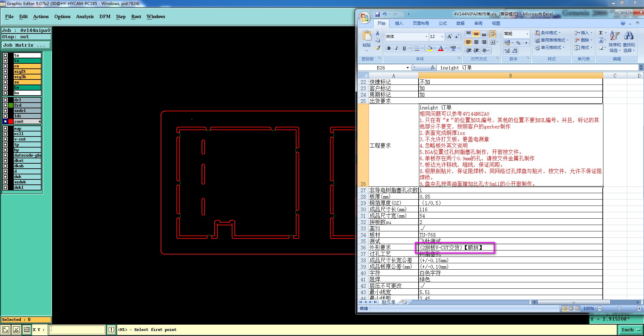Open the Analysis menu in Graphic Editor
Screen dimensions: 644x336
pyautogui.click(x=85, y=16)
